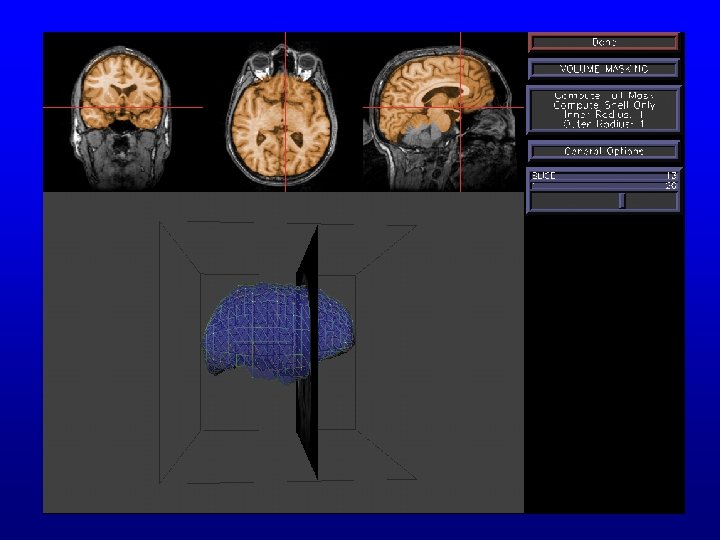Click the slice slider handle
The image size is (720, 540).
[621, 201]
